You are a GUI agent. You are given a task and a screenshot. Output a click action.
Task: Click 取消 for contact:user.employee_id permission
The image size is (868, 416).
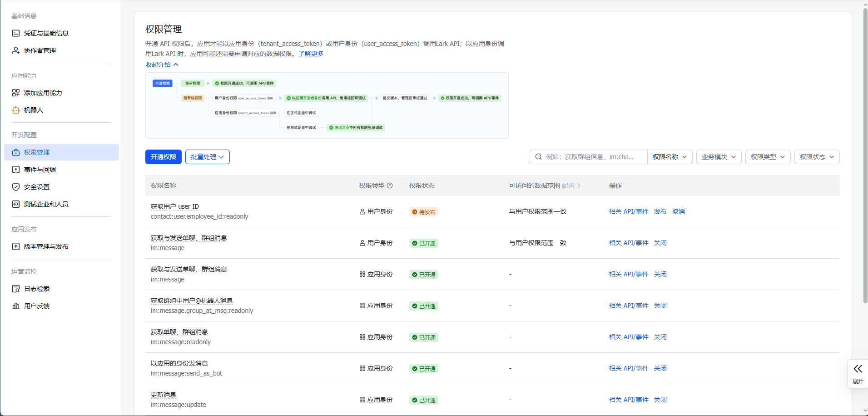tap(678, 211)
